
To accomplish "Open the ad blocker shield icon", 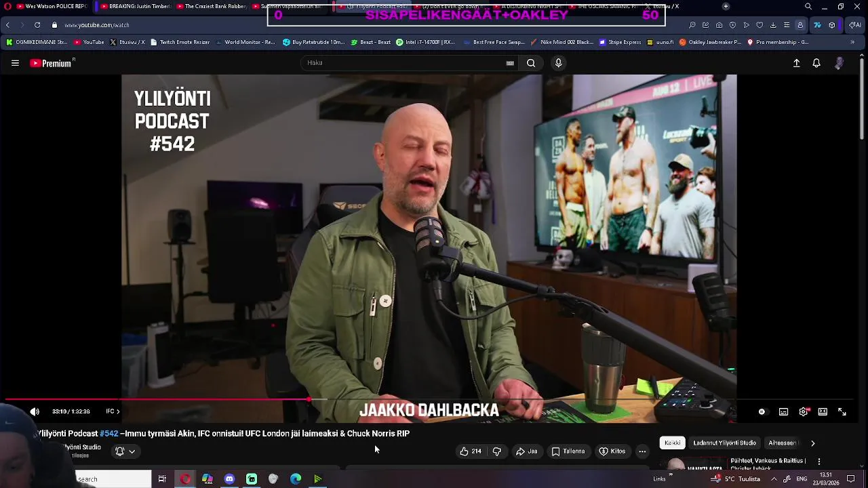I will coord(732,25).
